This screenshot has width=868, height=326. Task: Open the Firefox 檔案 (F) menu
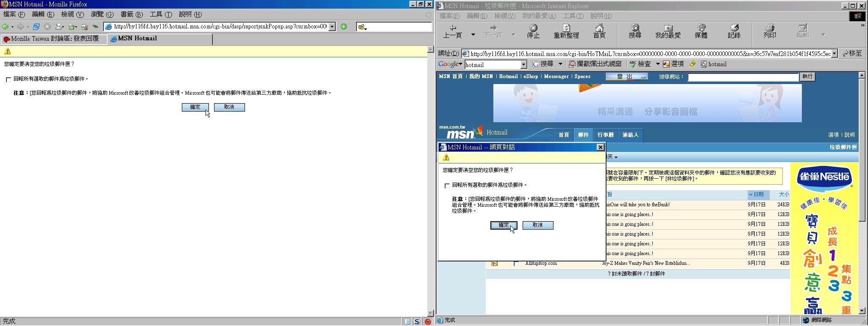14,14
